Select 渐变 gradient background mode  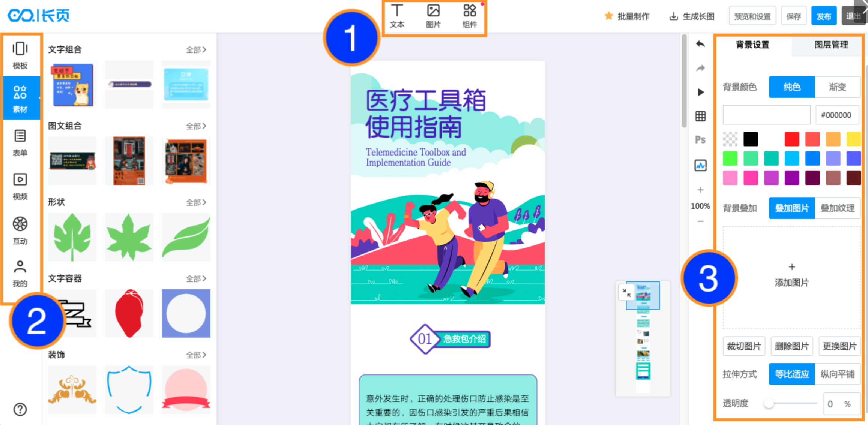pos(837,87)
